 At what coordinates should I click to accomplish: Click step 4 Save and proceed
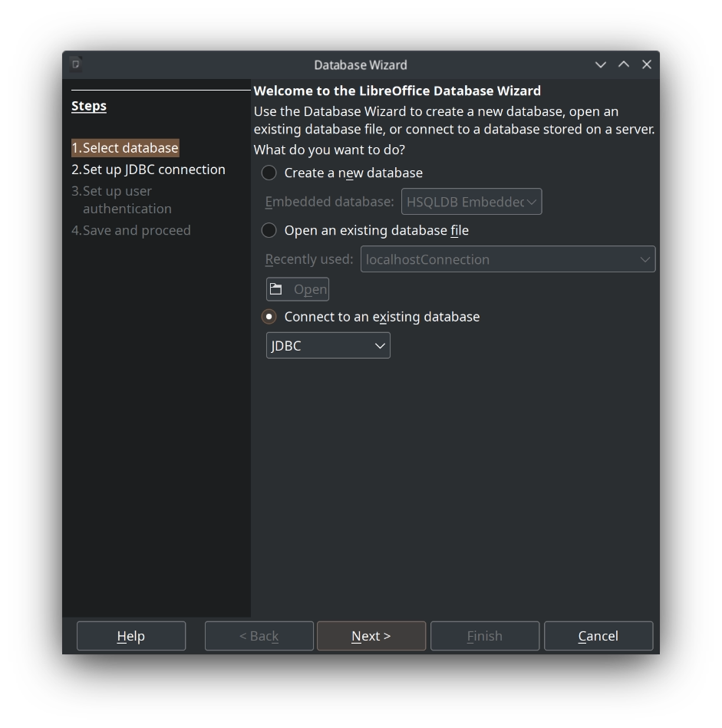[x=131, y=230]
